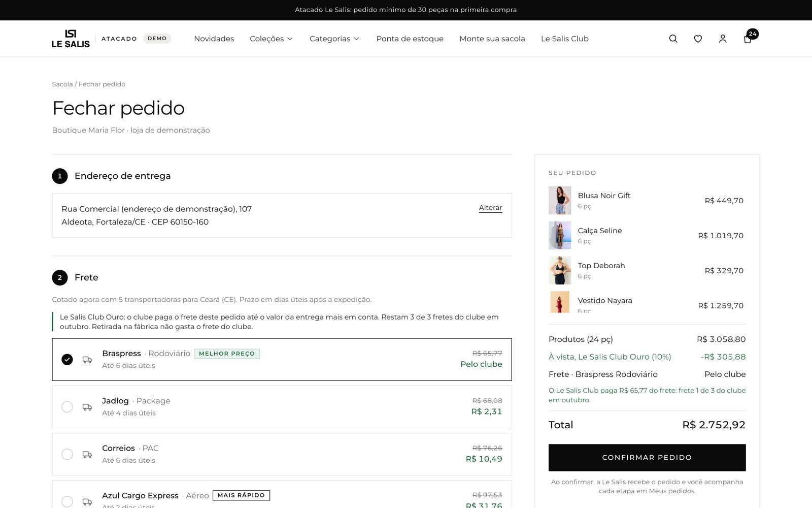Click the Produtos (24 pç) line
The image size is (812, 508).
point(647,339)
